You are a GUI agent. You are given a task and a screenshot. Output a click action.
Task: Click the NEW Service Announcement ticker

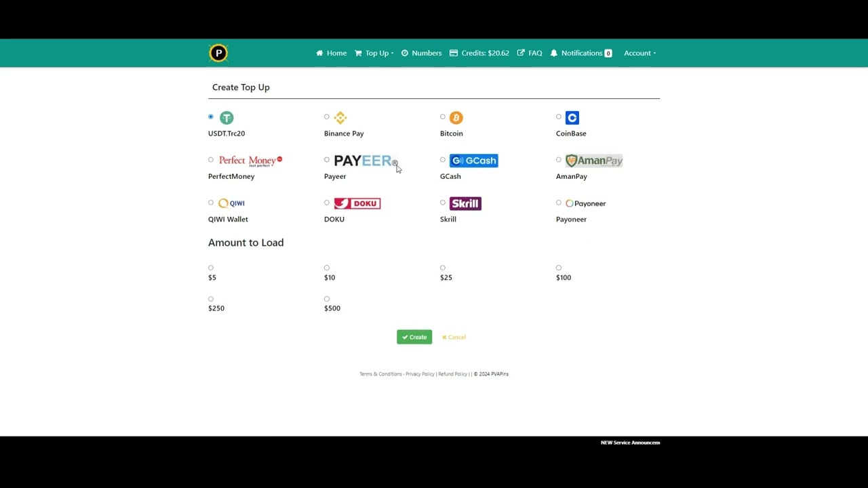pos(630,443)
